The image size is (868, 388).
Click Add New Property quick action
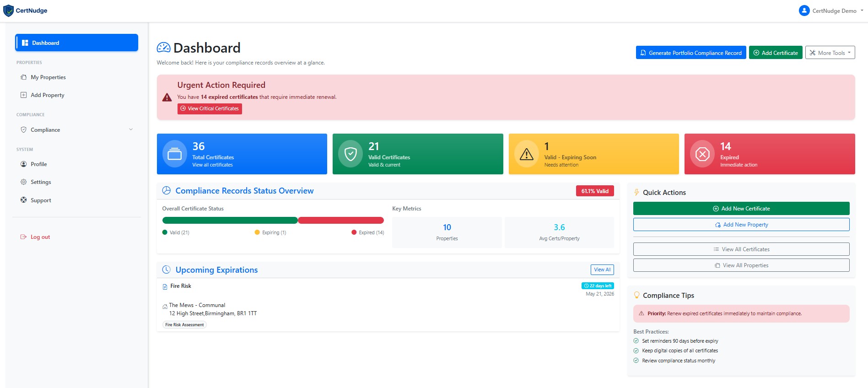(x=741, y=225)
